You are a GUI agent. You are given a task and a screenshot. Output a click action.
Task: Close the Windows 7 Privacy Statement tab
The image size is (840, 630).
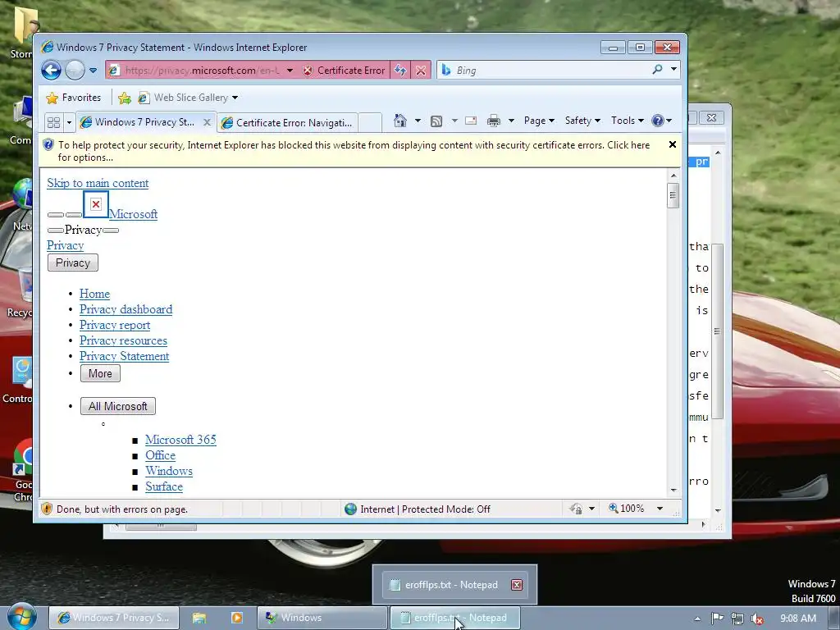(207, 123)
